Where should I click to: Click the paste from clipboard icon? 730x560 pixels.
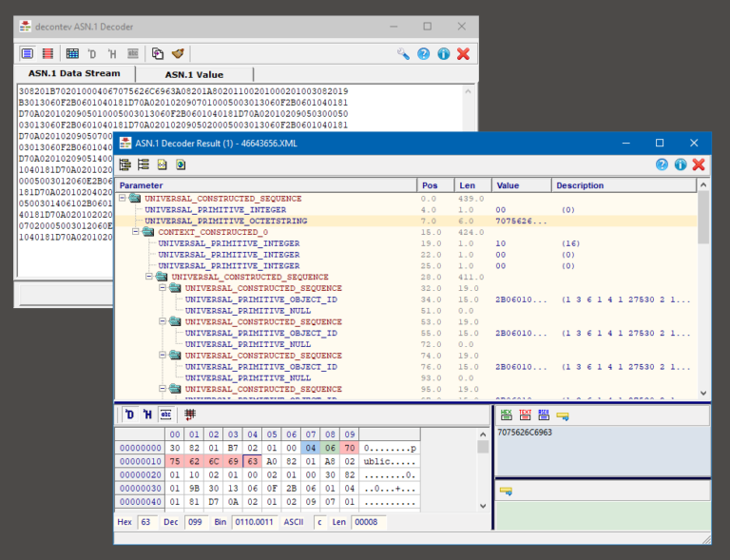158,54
